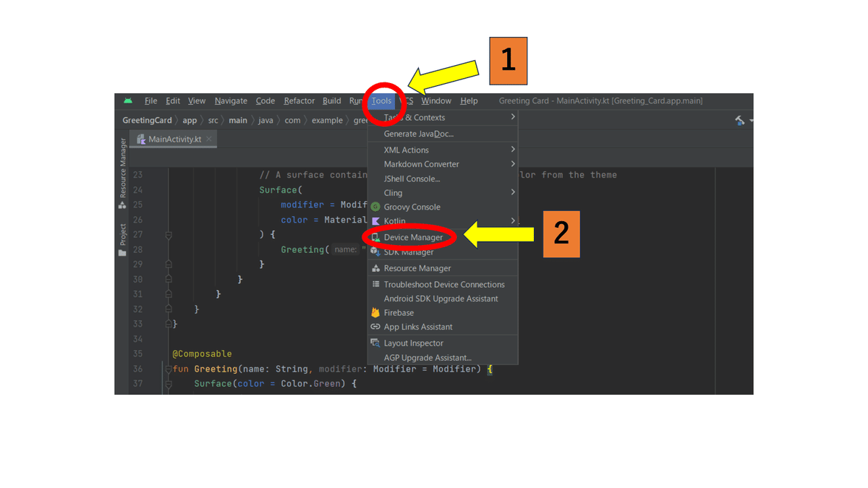Expand the XML Actions submenu

pyautogui.click(x=443, y=150)
